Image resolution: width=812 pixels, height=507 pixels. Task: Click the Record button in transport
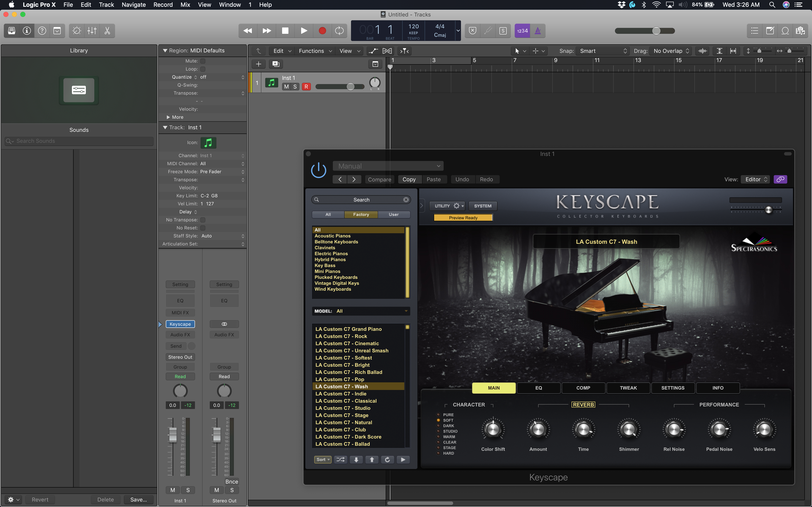[x=322, y=31]
